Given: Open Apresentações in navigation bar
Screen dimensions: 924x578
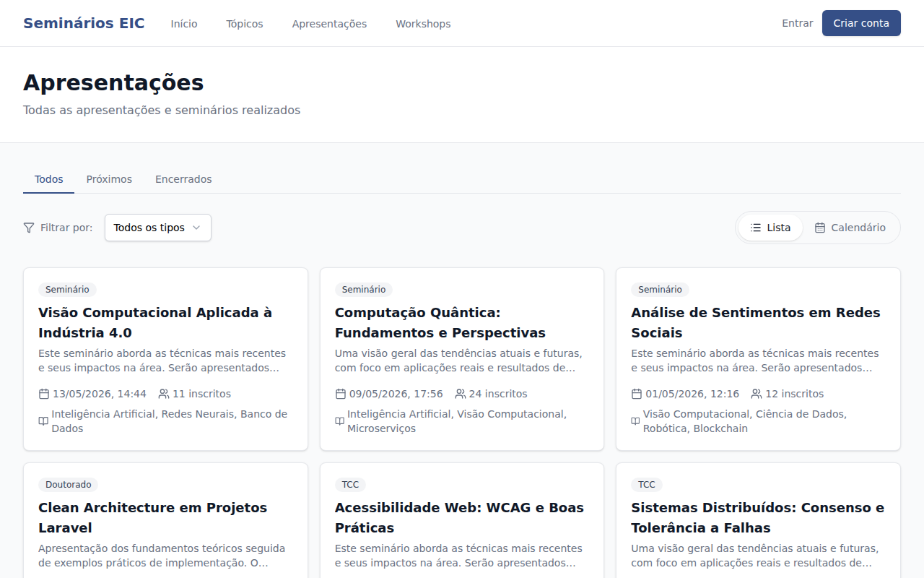Looking at the screenshot, I should click(x=329, y=24).
